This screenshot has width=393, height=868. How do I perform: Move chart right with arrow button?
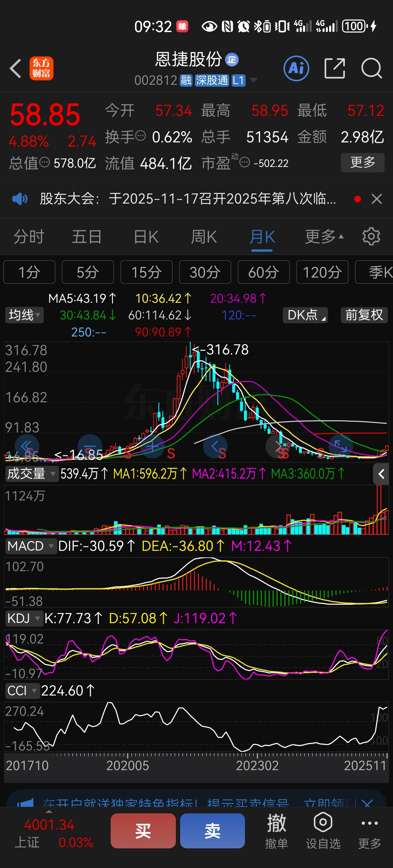tap(278, 446)
